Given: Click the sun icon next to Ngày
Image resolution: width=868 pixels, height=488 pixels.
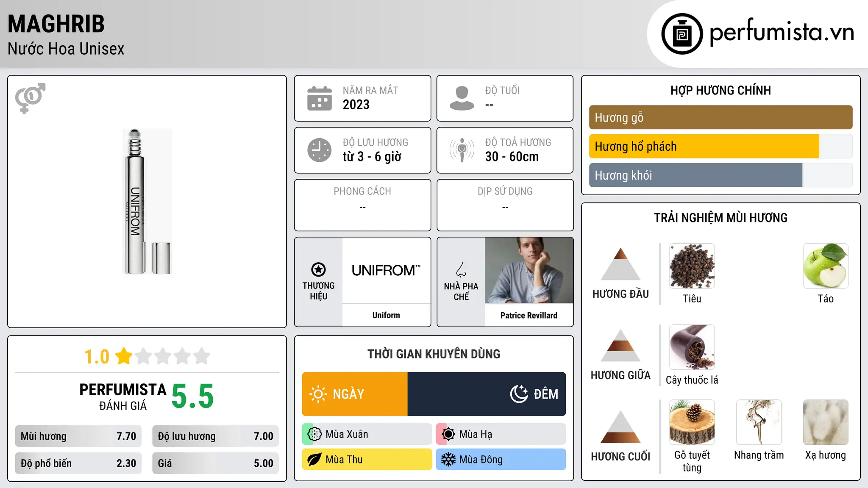Looking at the screenshot, I should coord(318,394).
